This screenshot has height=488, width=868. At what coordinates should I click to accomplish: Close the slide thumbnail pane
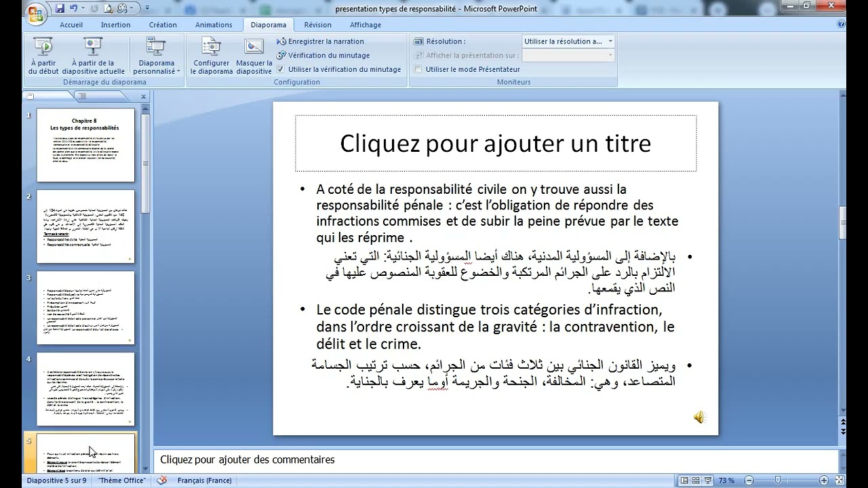click(143, 97)
